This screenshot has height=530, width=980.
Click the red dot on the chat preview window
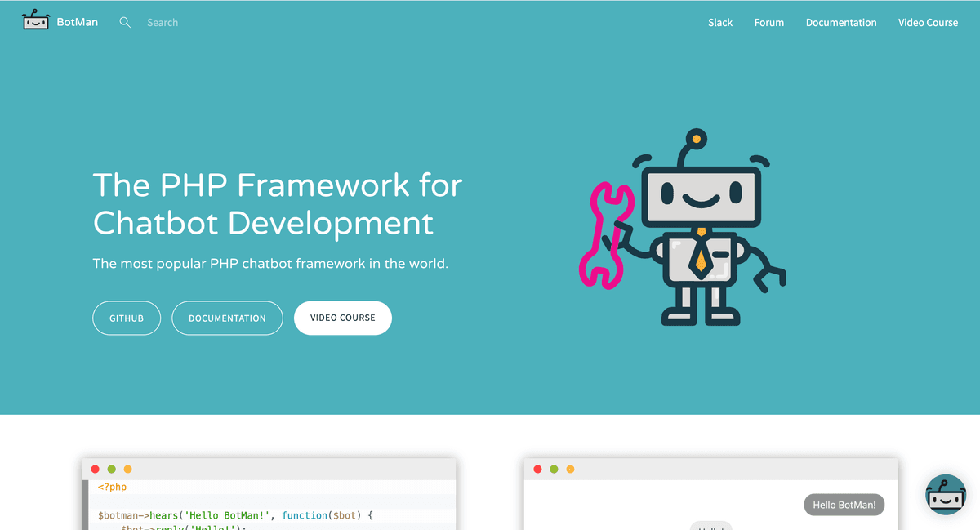[537, 469]
